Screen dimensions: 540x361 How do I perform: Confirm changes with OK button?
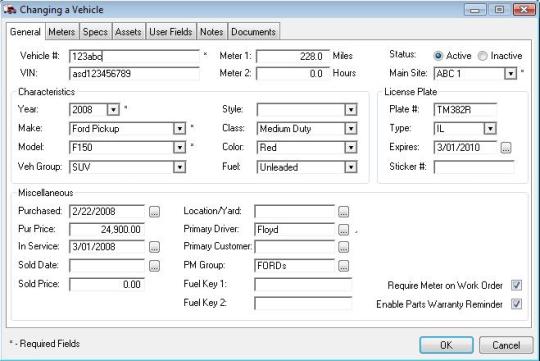(446, 345)
